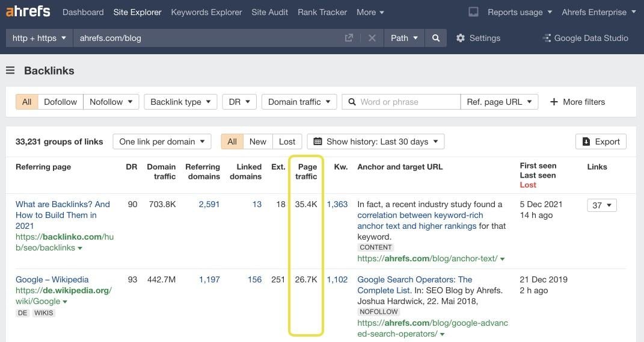Open Show history: Last 30 days dropdown

point(376,141)
